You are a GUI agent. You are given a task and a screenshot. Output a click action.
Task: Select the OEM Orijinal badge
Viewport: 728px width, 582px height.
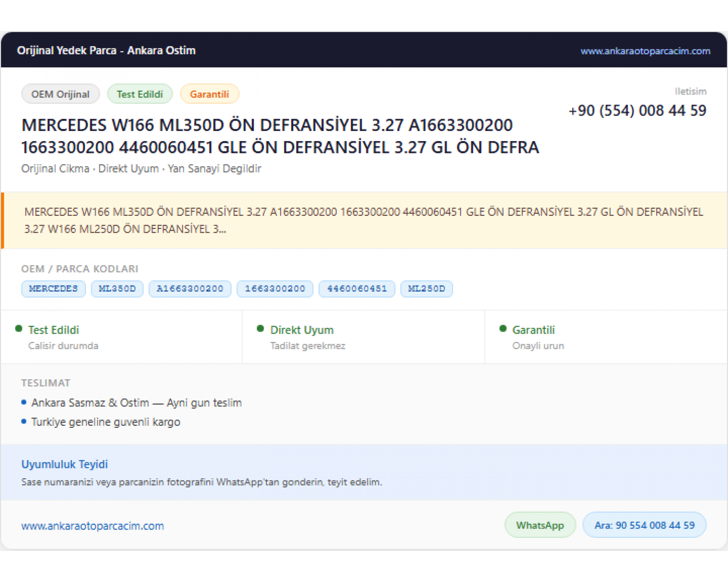coord(61,94)
